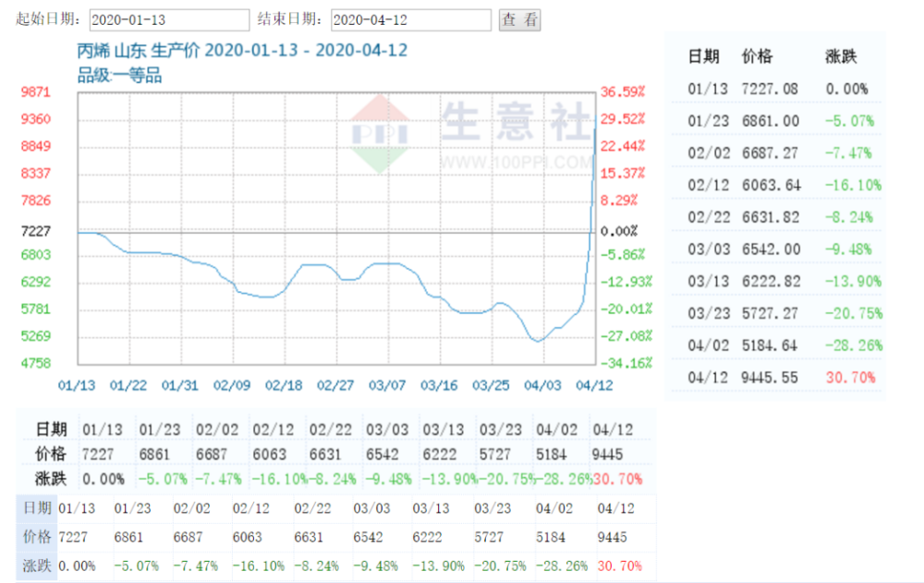Select the 02/12 row in side table
The height and width of the screenshot is (583, 924).
coord(777,185)
